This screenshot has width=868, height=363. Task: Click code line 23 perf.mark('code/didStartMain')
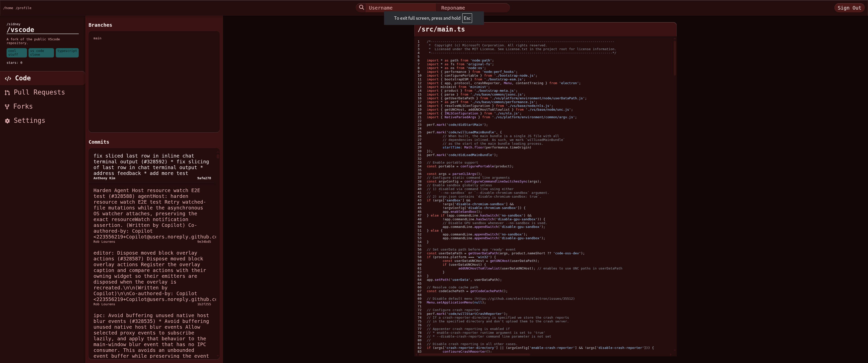[457, 125]
